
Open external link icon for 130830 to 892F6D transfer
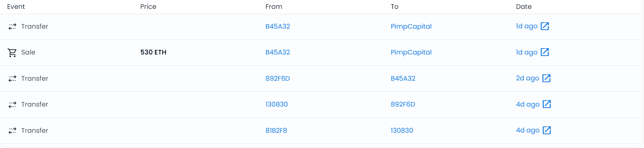(547, 104)
